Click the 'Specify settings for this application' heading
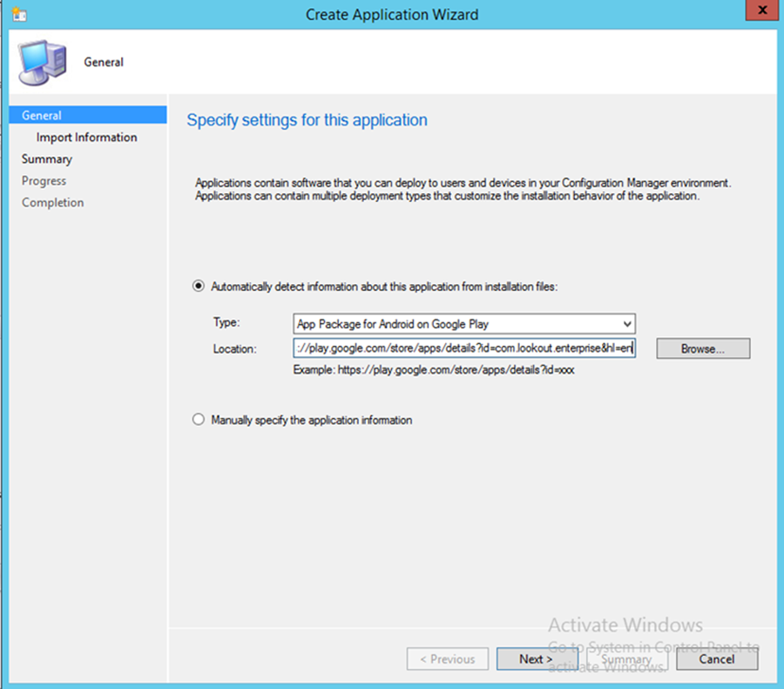 (307, 120)
